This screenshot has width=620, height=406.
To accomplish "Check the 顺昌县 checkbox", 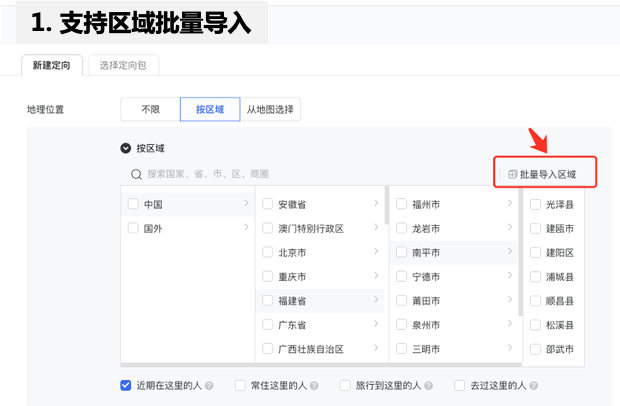I will (535, 300).
